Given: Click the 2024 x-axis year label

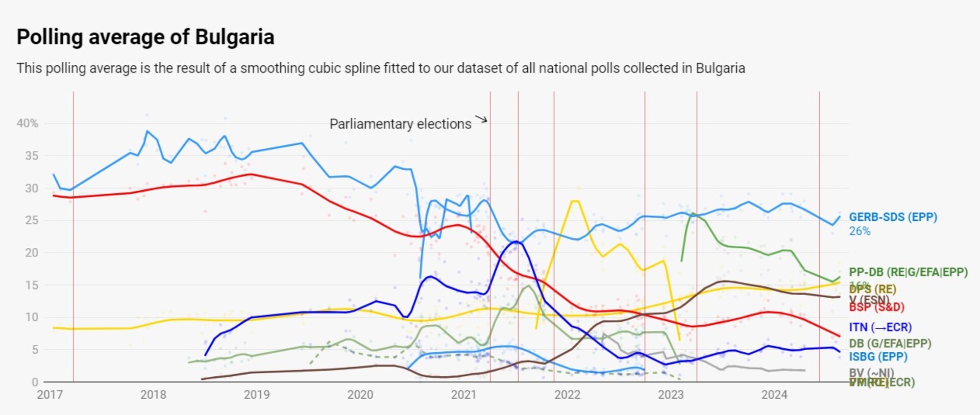Looking at the screenshot, I should (x=774, y=395).
